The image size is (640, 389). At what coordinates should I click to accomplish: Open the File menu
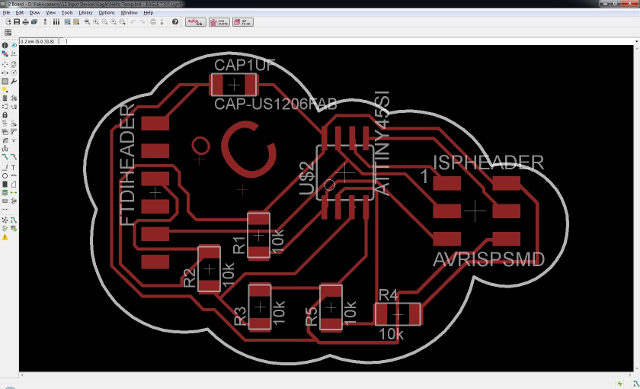coord(6,13)
